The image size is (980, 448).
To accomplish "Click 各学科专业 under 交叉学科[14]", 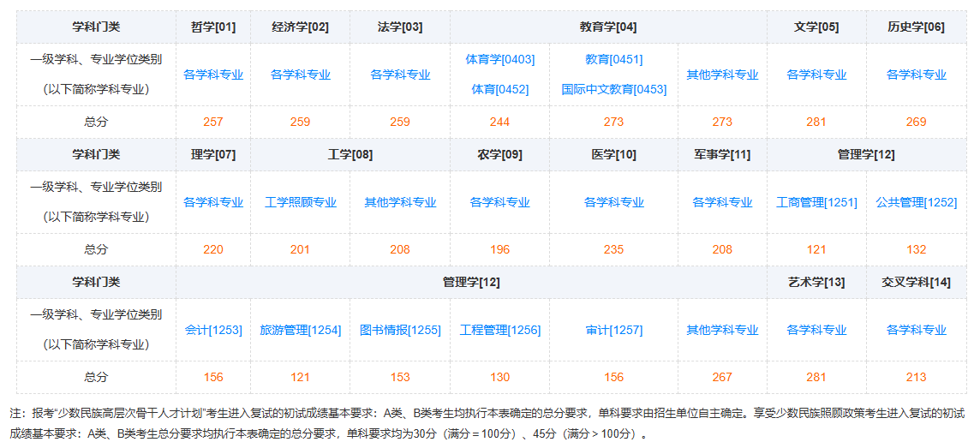I will point(917,329).
